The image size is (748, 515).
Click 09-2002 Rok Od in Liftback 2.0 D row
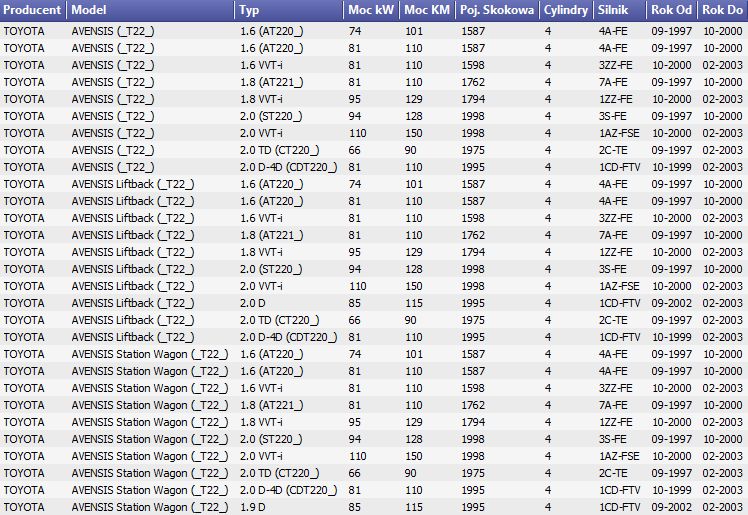pos(672,303)
